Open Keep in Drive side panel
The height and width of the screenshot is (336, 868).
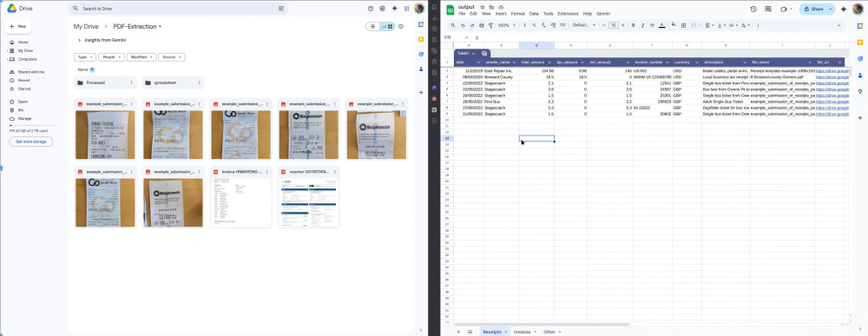pyautogui.click(x=421, y=39)
